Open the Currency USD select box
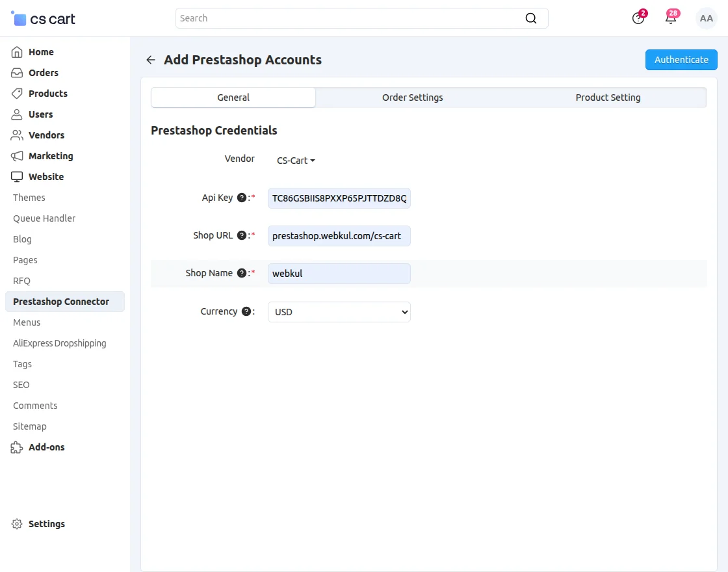The height and width of the screenshot is (572, 728). point(339,312)
